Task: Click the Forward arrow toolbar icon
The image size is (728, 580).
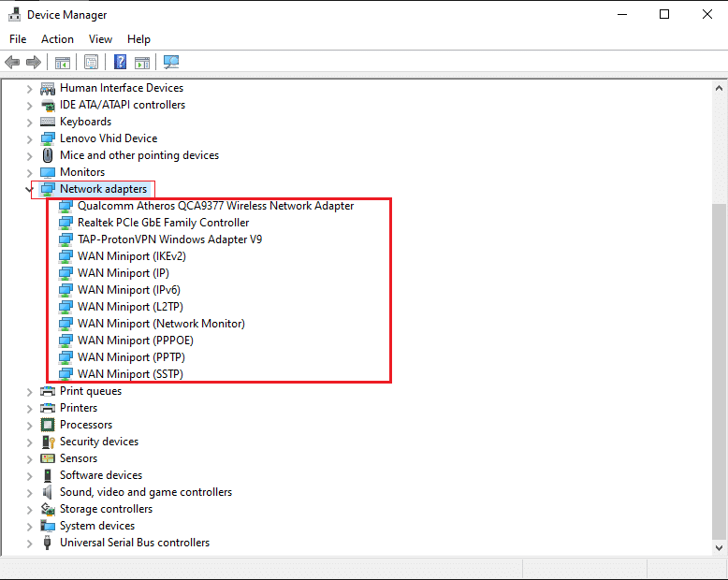Action: coord(34,63)
